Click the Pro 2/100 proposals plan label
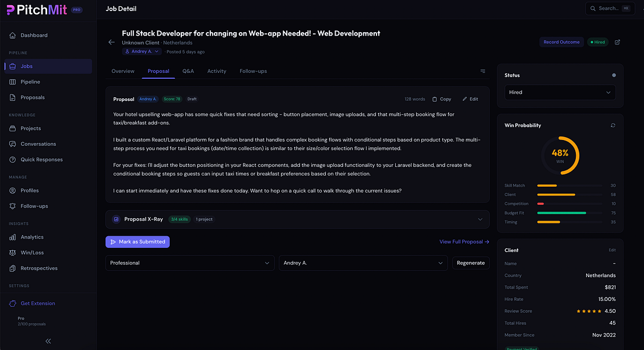Viewport: 644px width, 350px height. pos(31,321)
